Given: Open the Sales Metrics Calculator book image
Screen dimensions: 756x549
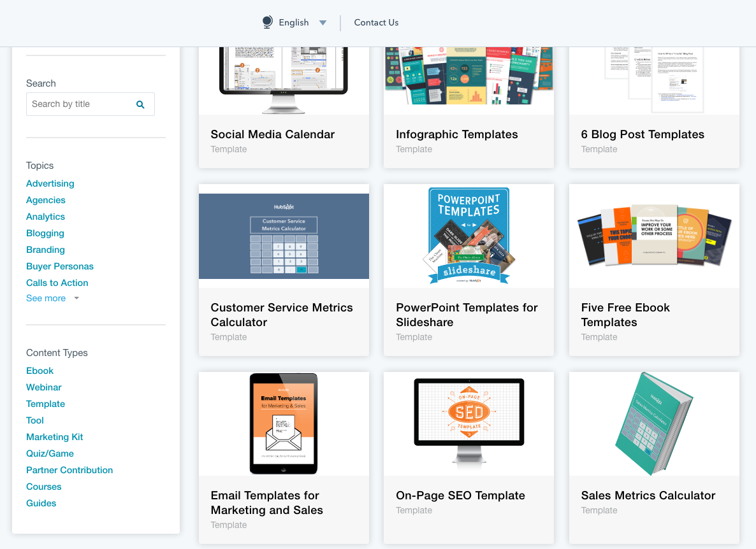Looking at the screenshot, I should tap(654, 424).
